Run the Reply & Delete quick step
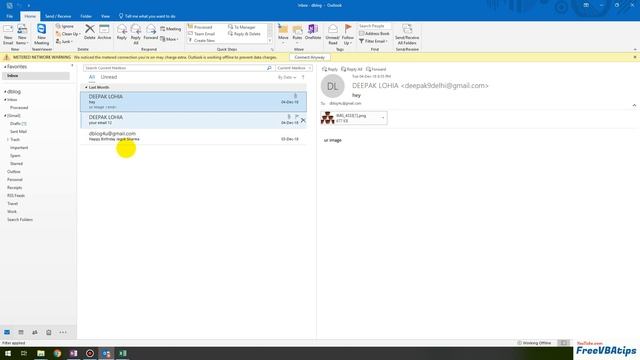Viewport: 640px width, 360px height. coord(244,34)
